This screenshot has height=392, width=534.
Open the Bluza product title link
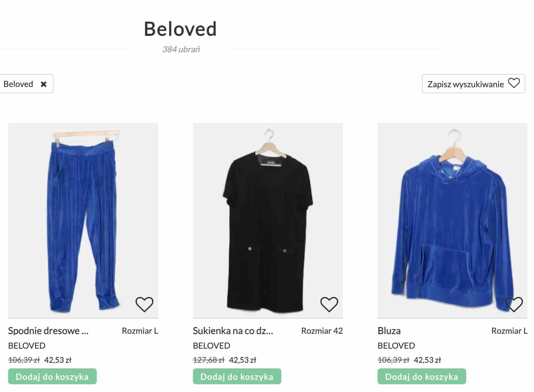tap(389, 331)
